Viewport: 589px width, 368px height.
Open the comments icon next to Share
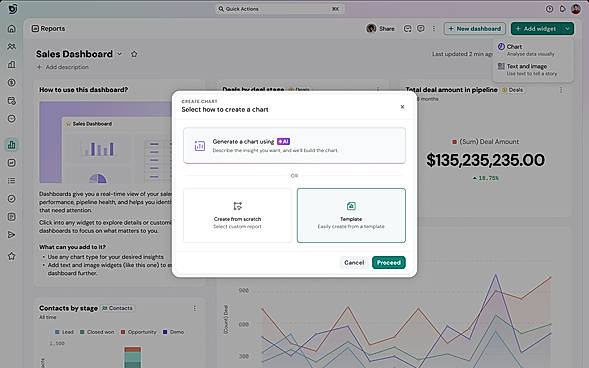[421, 29]
